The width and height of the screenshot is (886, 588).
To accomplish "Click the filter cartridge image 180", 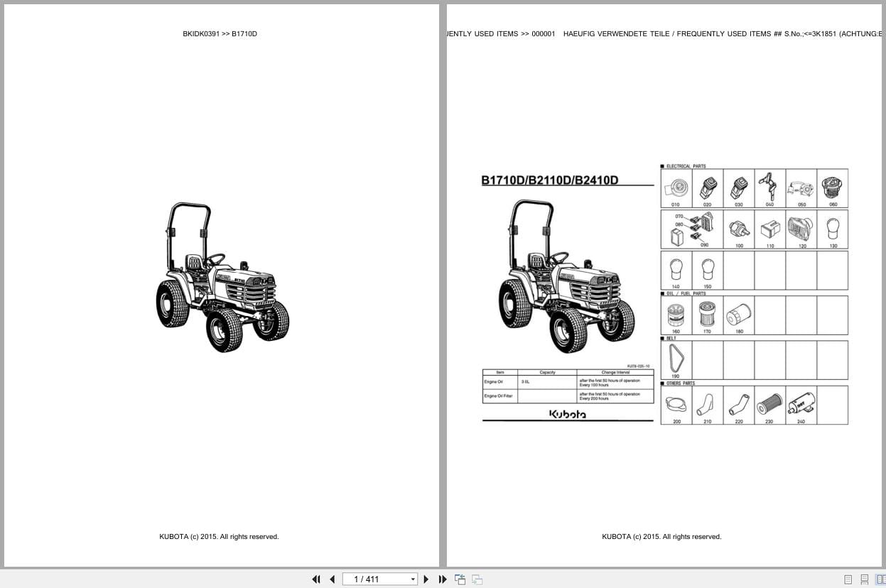I will pyautogui.click(x=739, y=315).
